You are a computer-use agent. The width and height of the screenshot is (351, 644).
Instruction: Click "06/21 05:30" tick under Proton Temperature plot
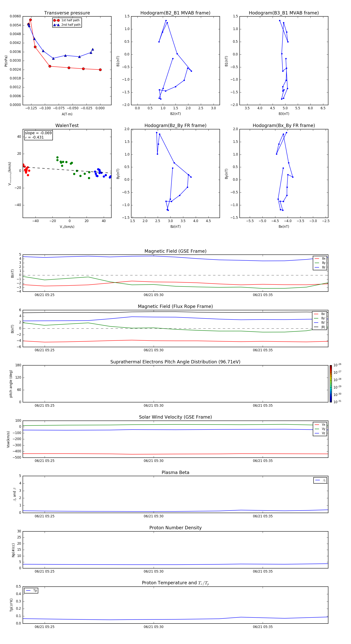(154, 627)
